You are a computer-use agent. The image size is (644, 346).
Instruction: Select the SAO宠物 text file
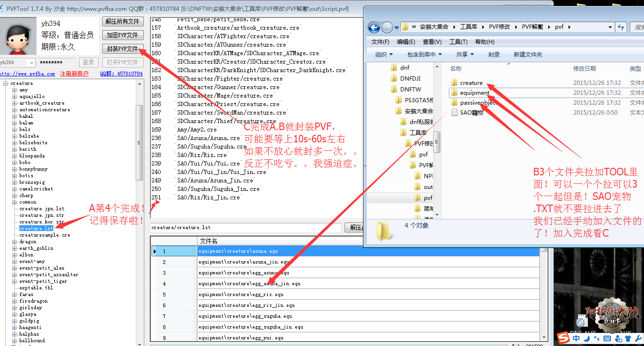pos(471,113)
